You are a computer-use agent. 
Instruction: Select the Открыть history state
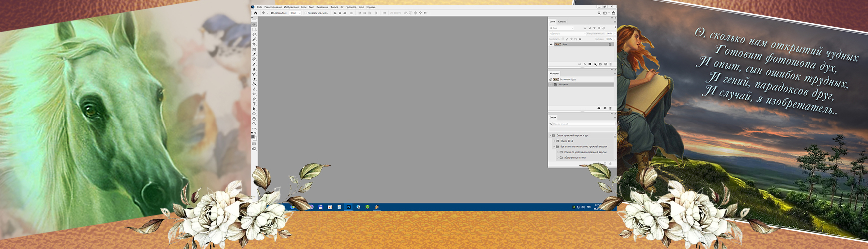[x=564, y=85]
